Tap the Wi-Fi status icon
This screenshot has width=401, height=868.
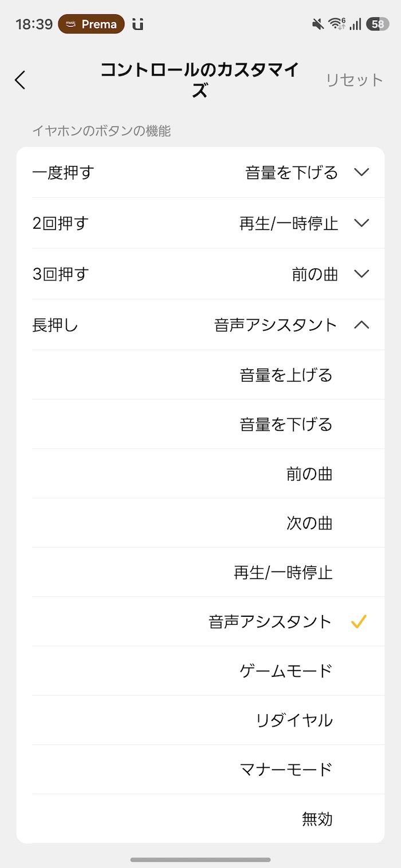point(336,24)
